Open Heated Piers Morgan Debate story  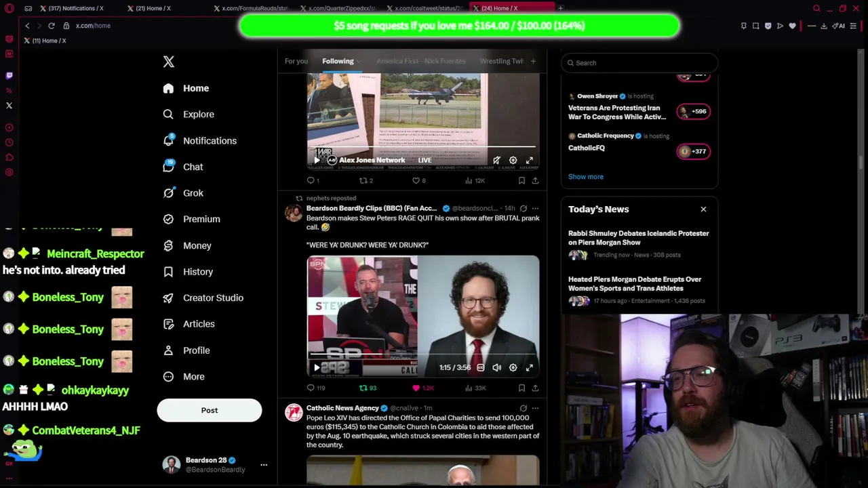[635, 284]
